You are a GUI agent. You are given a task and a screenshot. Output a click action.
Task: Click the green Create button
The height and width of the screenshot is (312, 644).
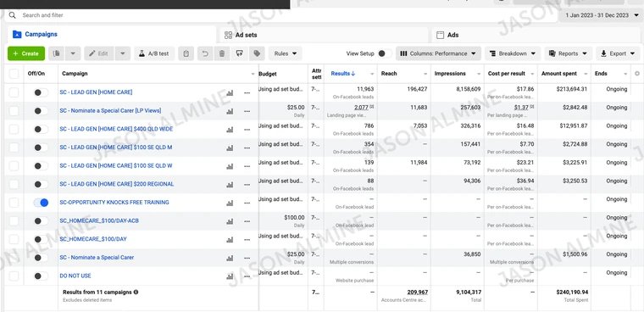pos(26,53)
